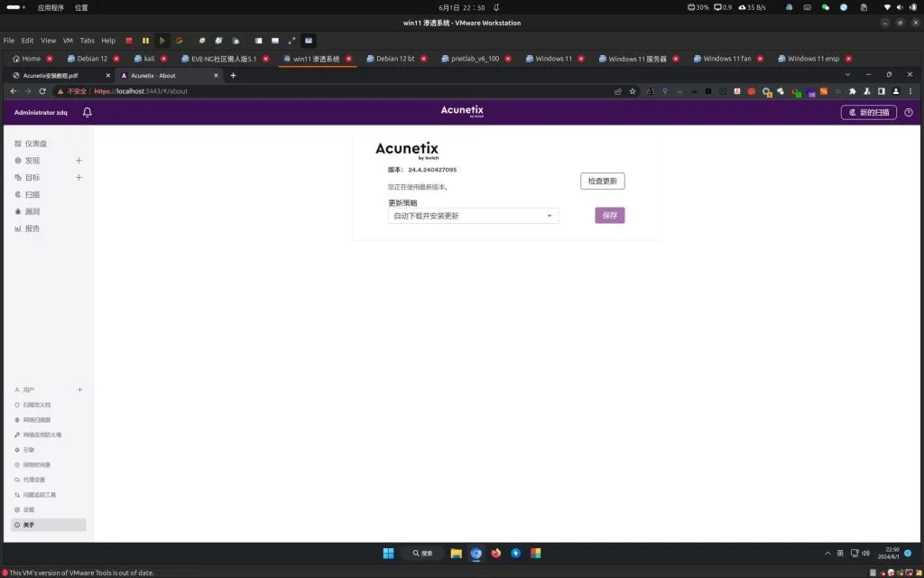
Task: Go back in the browser
Action: [x=13, y=91]
